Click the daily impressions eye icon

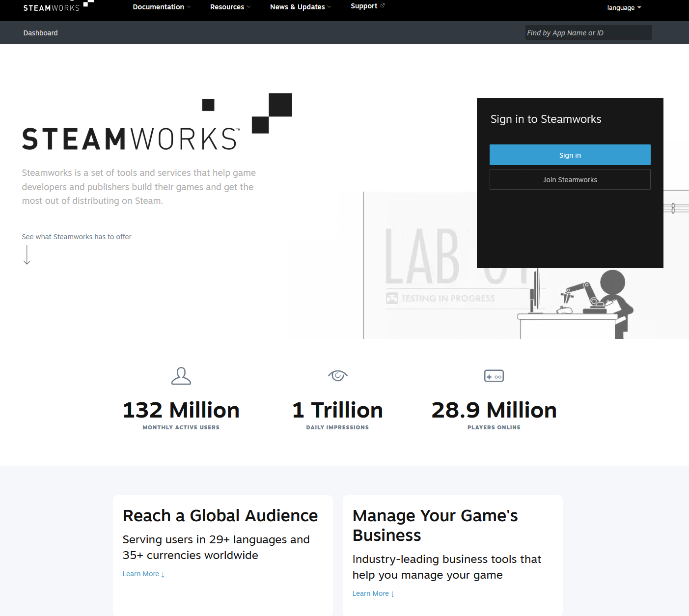338,376
